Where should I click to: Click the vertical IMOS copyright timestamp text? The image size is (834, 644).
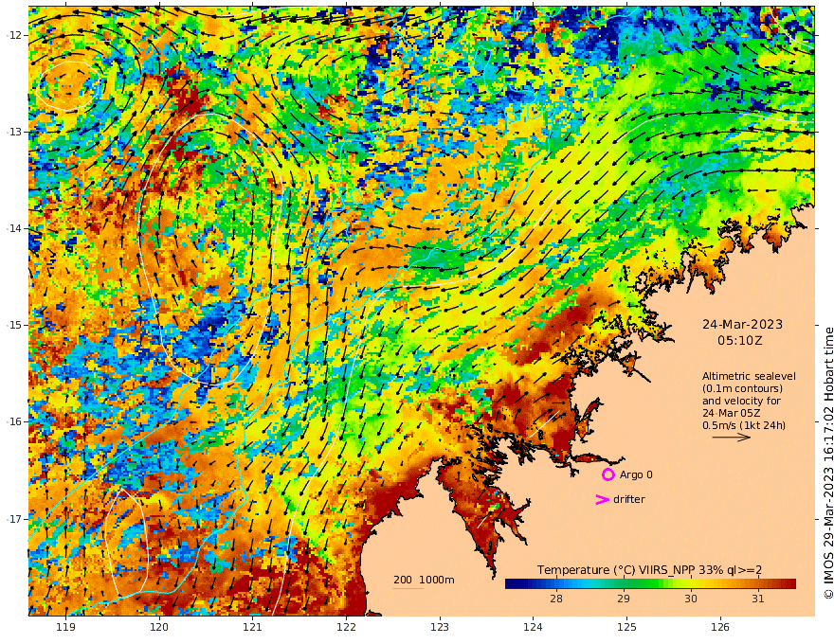(827, 462)
